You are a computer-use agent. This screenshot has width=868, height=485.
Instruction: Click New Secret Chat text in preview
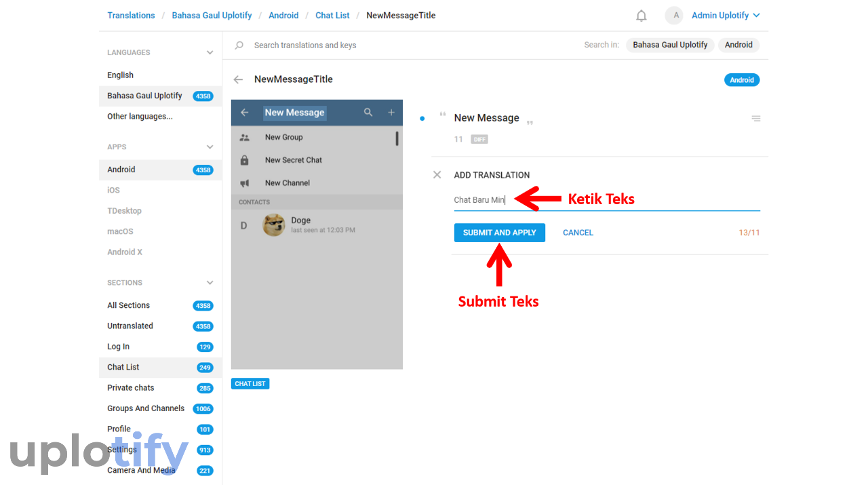294,160
